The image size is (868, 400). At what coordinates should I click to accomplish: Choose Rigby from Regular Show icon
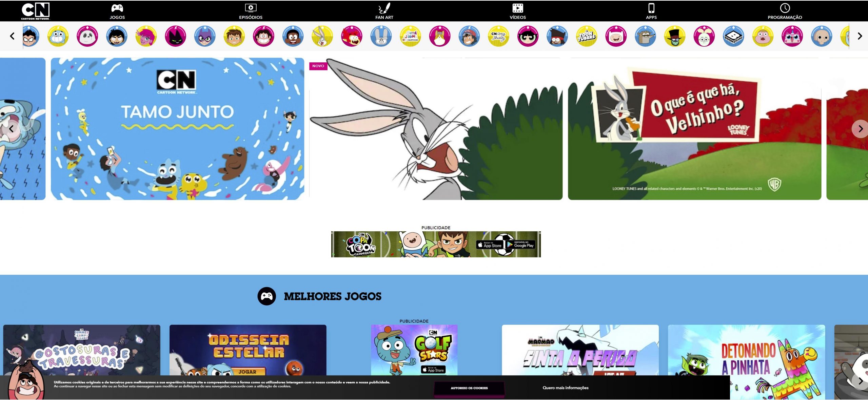(646, 36)
